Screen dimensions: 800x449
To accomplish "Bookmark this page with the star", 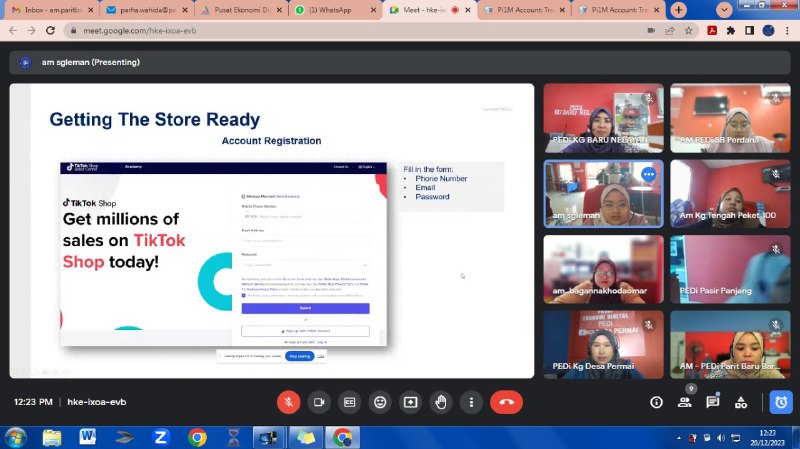I will pyautogui.click(x=688, y=31).
